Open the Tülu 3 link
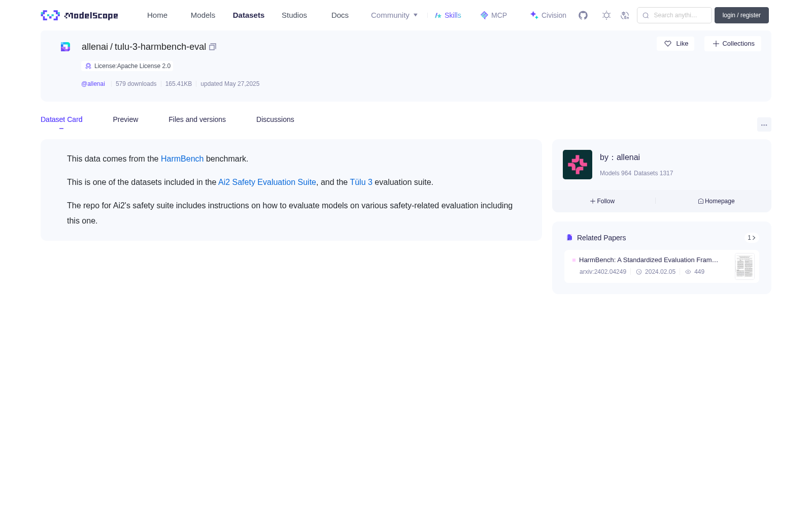 tap(361, 182)
